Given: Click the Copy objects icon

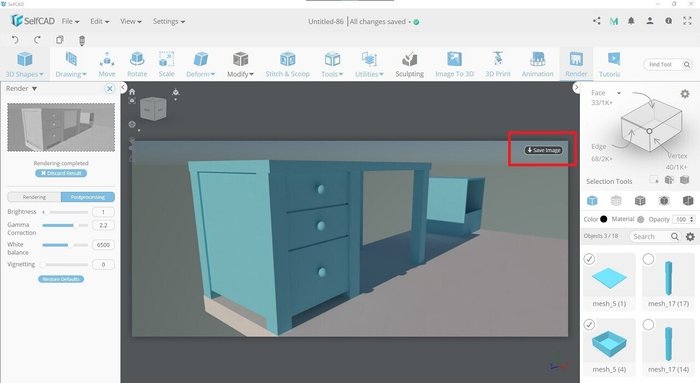Looking at the screenshot, I should [x=59, y=40].
